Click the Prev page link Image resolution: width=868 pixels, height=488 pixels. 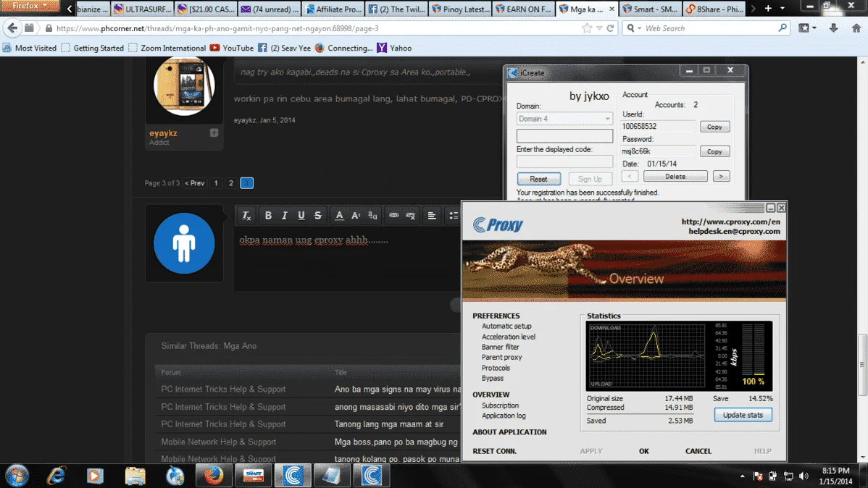tap(195, 183)
